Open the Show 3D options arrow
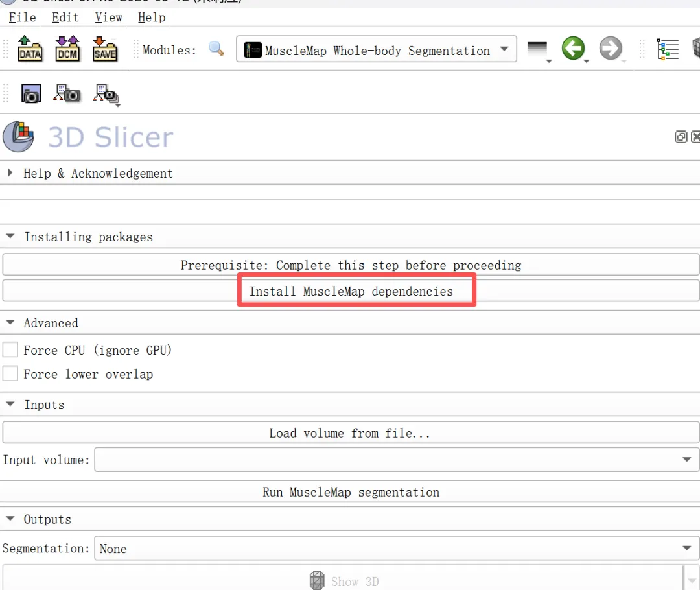700x590 pixels. (691, 580)
